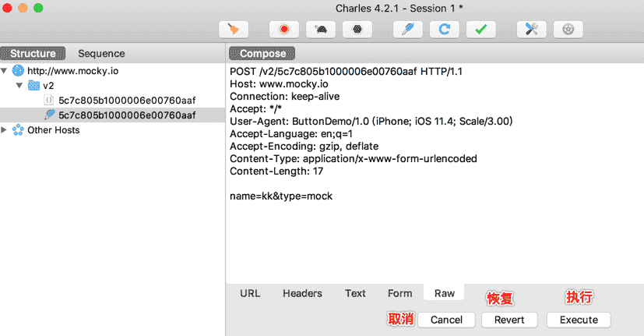This screenshot has width=644, height=336.
Task: Expand the Other Hosts group
Action: click(5, 130)
